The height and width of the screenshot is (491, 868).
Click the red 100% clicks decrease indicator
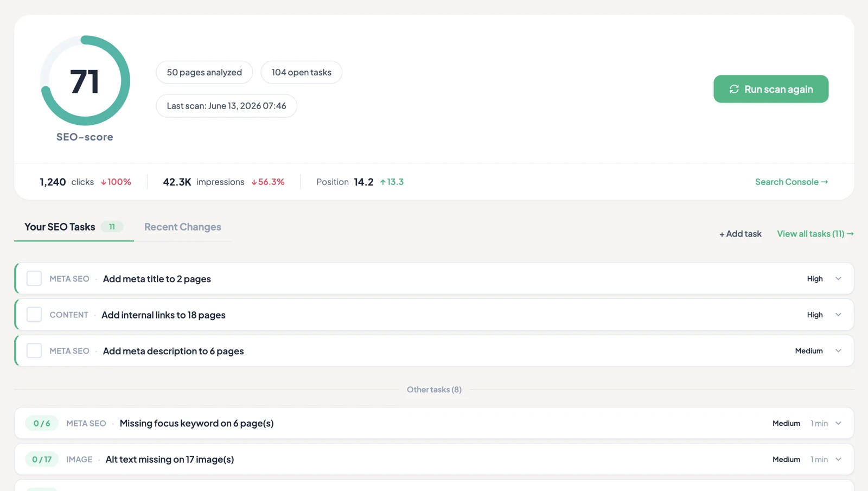pos(116,182)
